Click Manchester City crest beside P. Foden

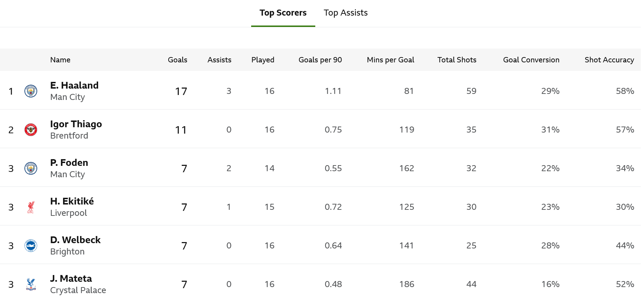point(31,168)
